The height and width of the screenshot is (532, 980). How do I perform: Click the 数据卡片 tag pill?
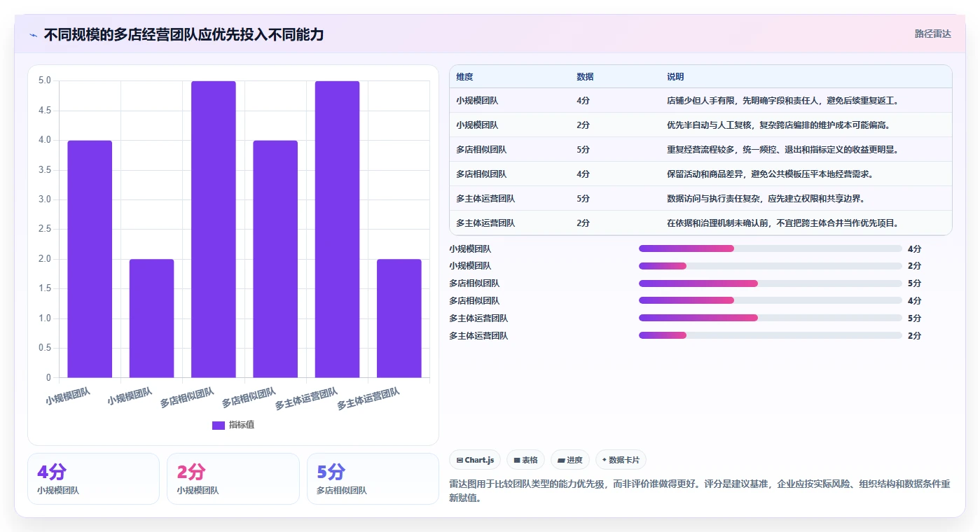pos(621,460)
